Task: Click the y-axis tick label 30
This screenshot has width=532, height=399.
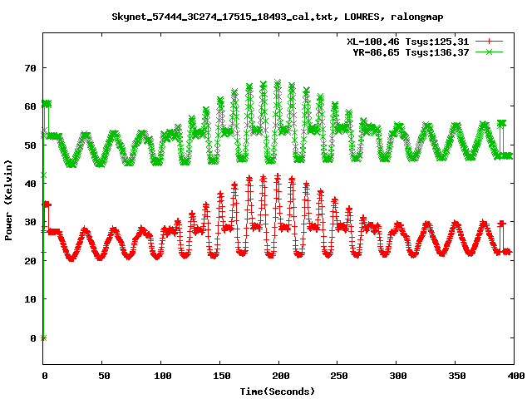Action: point(30,222)
